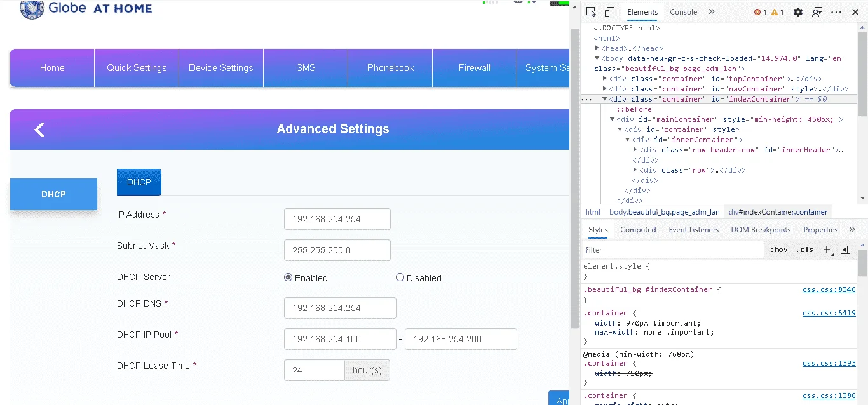Close the DevTools panel
868x405 pixels.
(855, 12)
